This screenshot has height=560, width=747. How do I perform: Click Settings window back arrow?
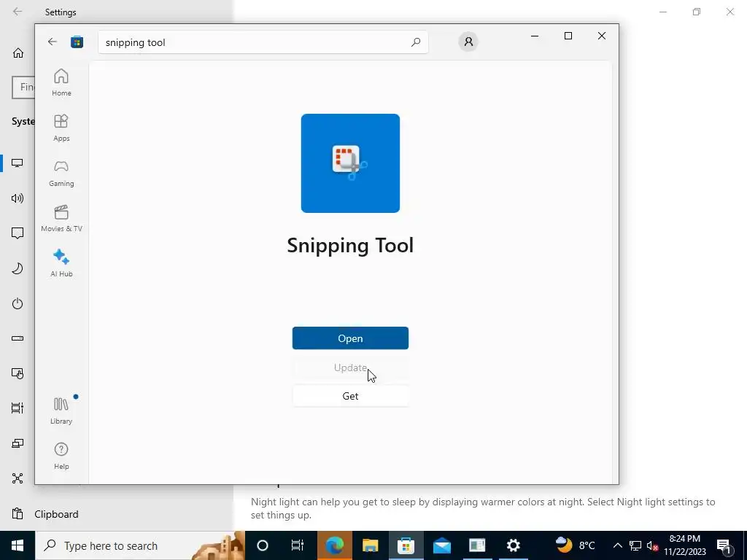coord(18,12)
